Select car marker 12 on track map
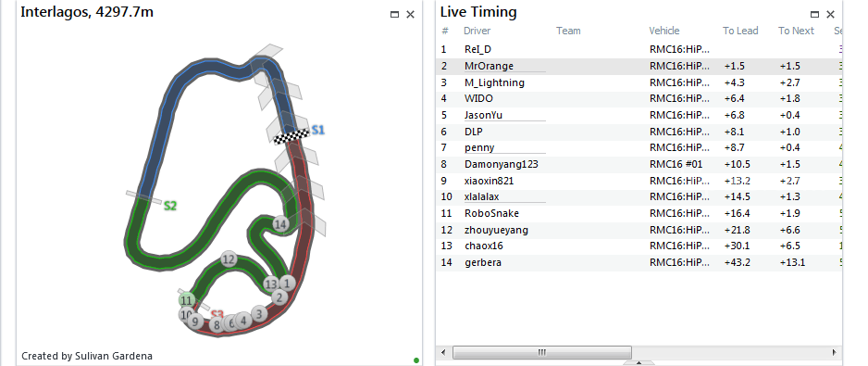Viewport: 868px width, 366px height. [229, 259]
